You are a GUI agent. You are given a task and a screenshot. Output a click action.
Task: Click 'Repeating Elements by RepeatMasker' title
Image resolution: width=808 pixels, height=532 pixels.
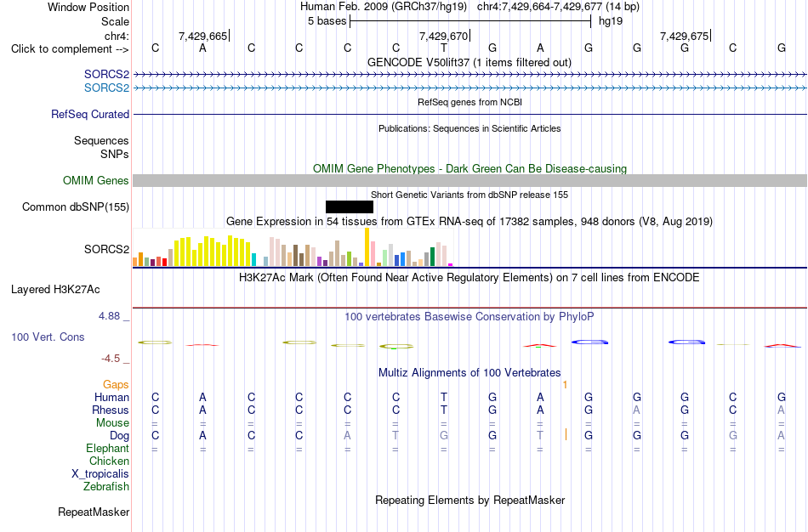(470, 500)
